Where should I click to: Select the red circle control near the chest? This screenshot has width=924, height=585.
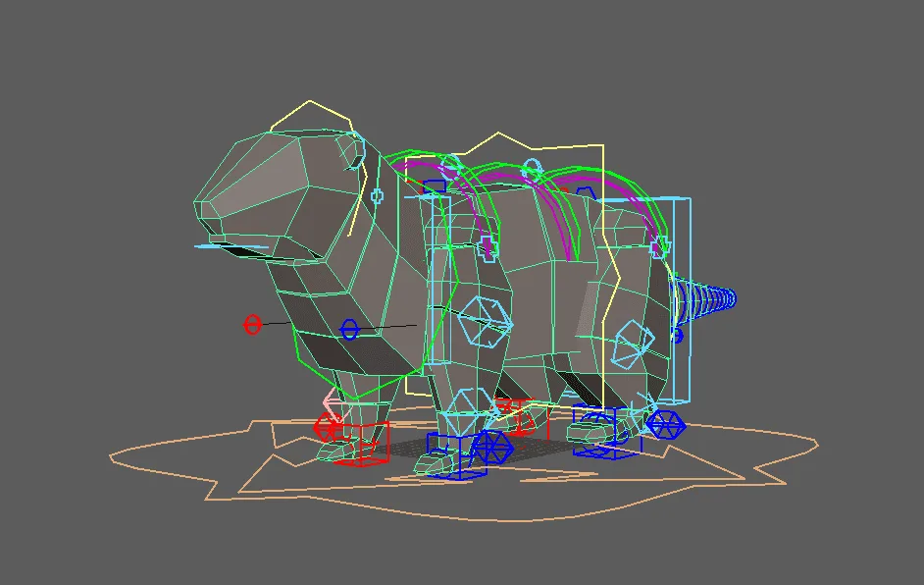[x=251, y=324]
